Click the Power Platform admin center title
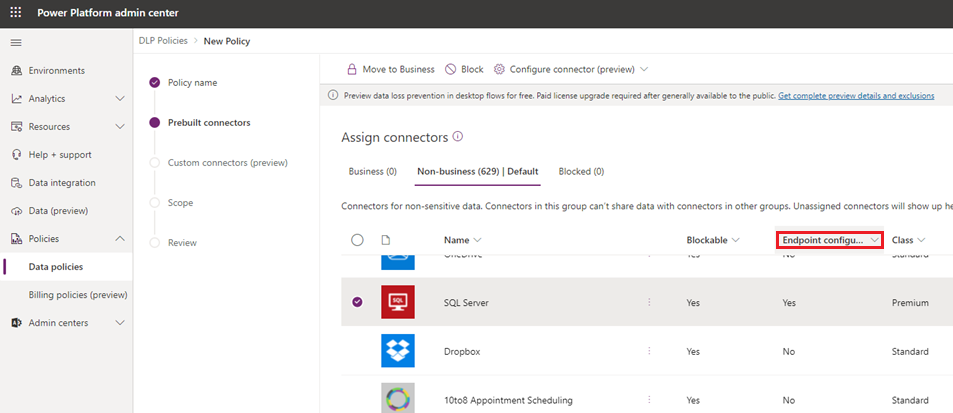Image resolution: width=953 pixels, height=413 pixels. (x=108, y=13)
